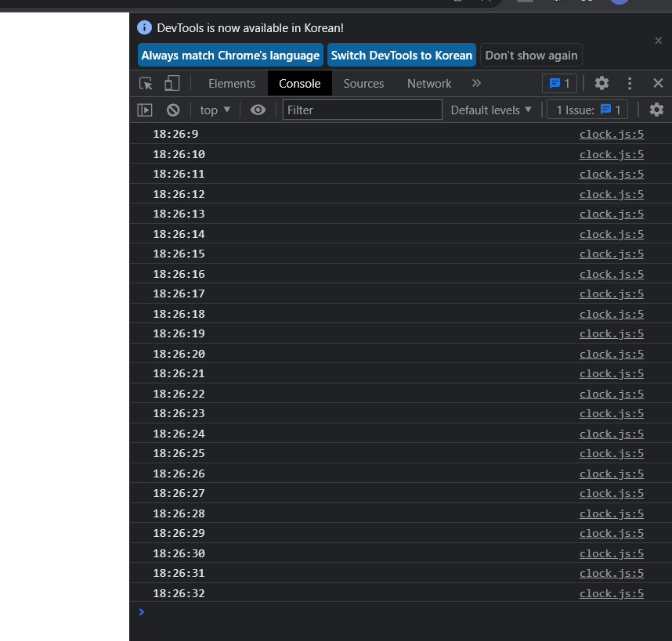Image resolution: width=672 pixels, height=641 pixels.
Task: Open the Elements tab
Action: point(232,84)
